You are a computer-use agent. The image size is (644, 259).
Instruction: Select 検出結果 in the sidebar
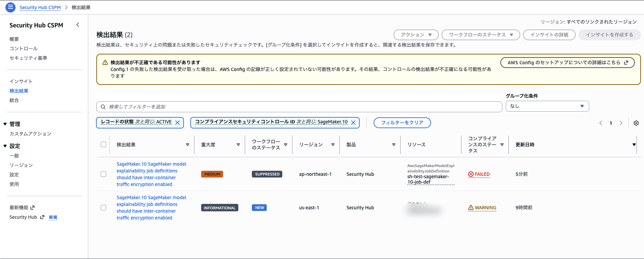19,91
